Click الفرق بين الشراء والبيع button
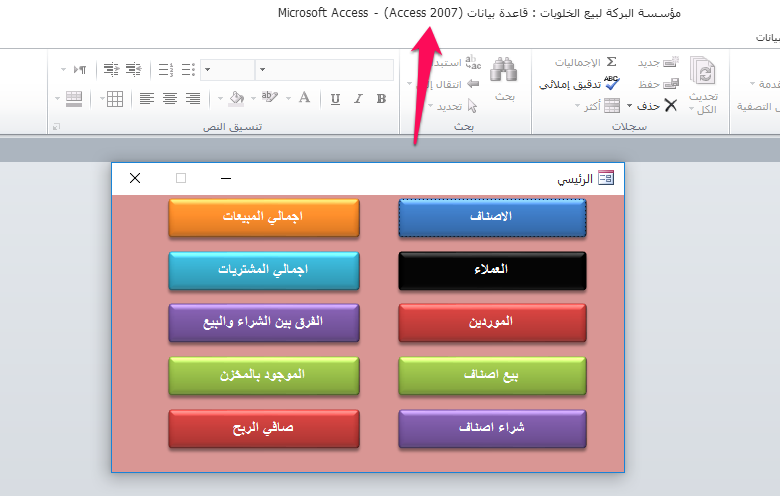 (x=264, y=323)
